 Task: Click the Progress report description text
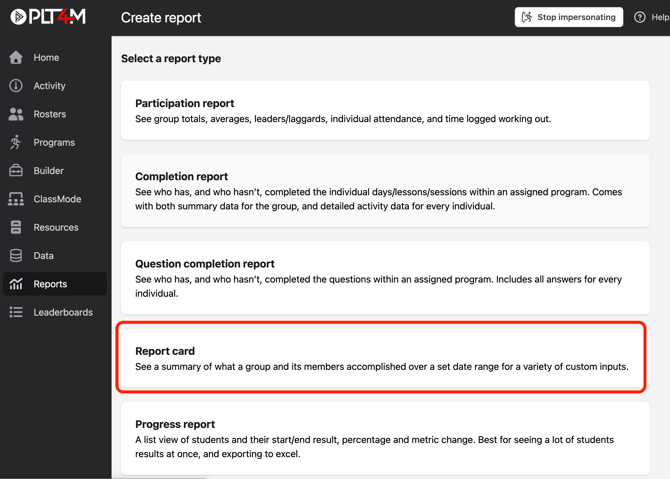(x=374, y=447)
